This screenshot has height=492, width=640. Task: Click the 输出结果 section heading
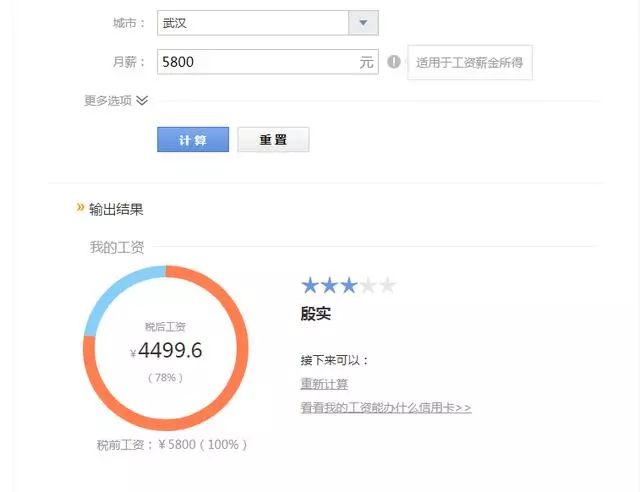click(116, 209)
